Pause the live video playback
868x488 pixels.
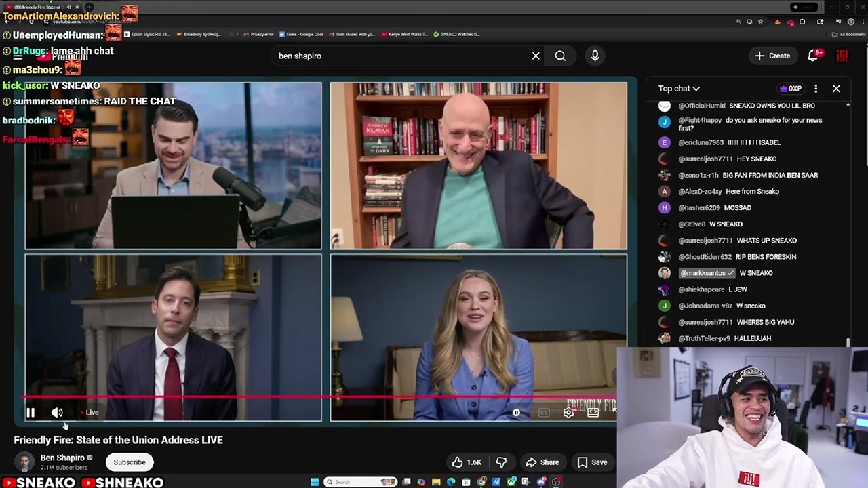(x=31, y=412)
